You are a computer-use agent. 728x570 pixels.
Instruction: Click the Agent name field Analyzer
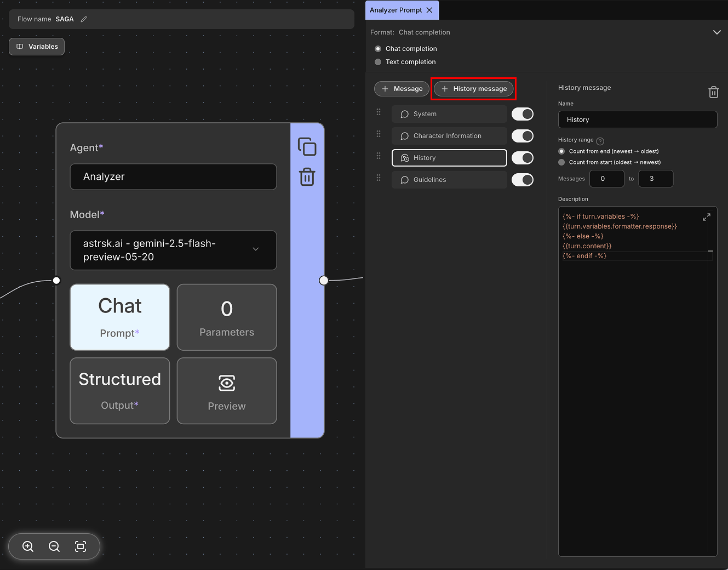173,176
